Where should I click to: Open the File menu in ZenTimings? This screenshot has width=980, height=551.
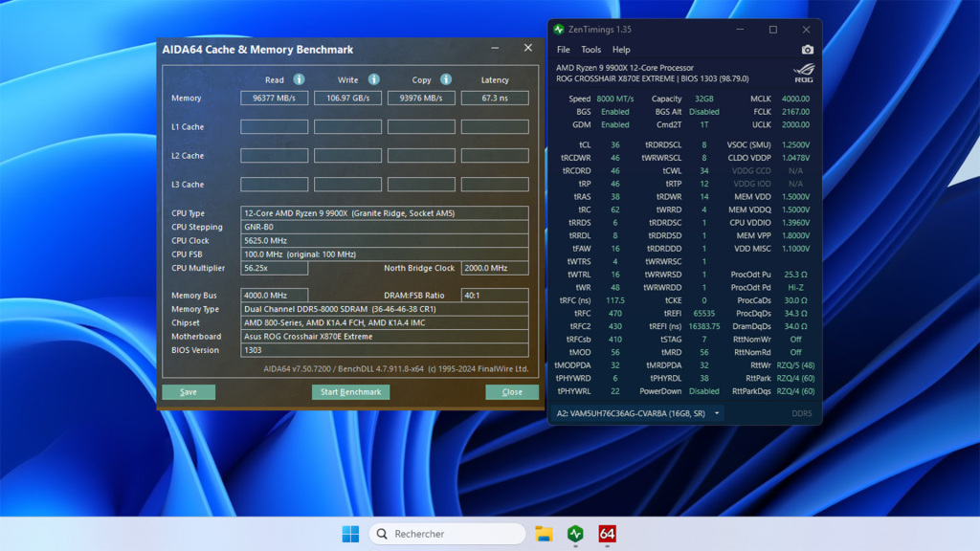563,50
